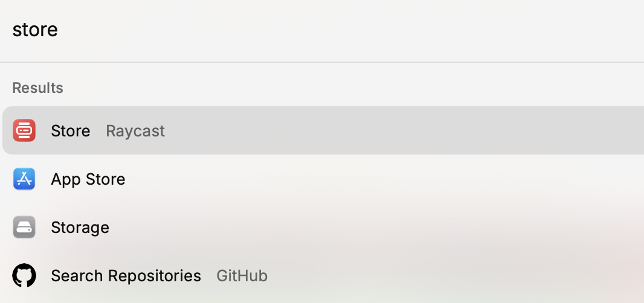Launch App Store from results
Viewport: 644px width, 303px height.
pyautogui.click(x=323, y=179)
